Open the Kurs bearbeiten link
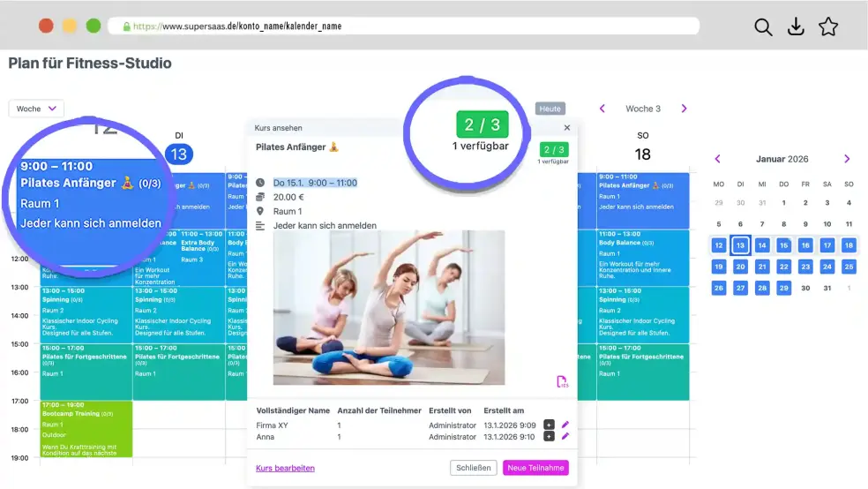The height and width of the screenshot is (489, 868). coord(285,468)
